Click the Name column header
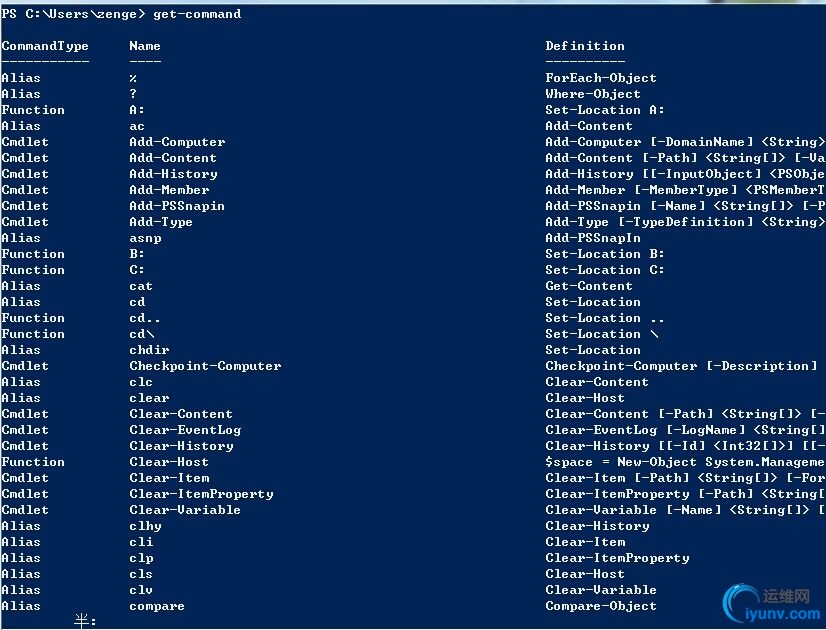826x630 pixels. 145,46
